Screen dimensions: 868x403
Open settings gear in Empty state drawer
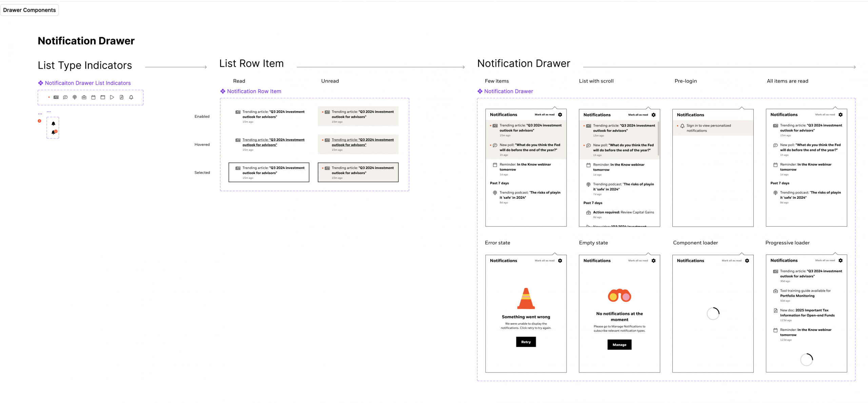click(x=654, y=261)
